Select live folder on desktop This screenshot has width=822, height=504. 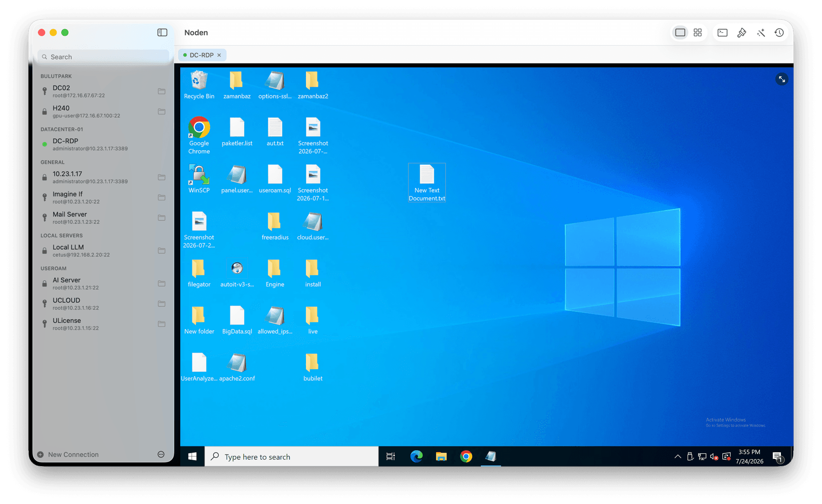click(x=313, y=320)
